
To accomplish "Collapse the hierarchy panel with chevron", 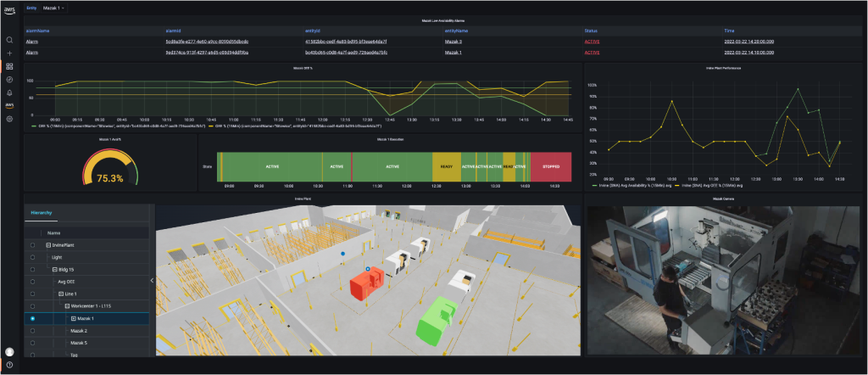I will [153, 281].
